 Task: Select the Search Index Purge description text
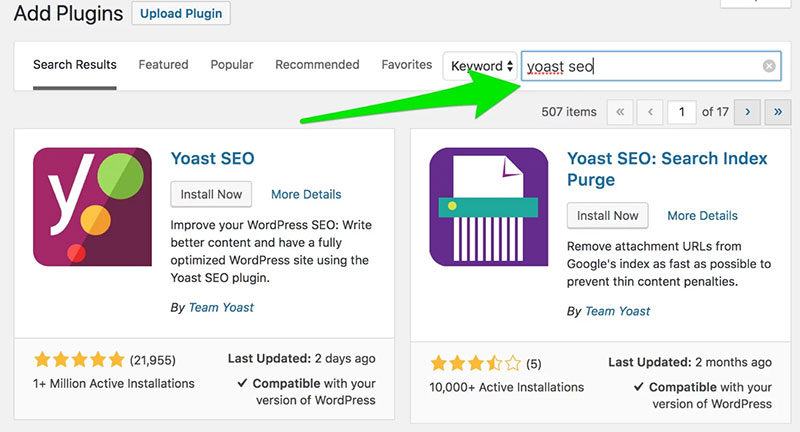point(669,264)
